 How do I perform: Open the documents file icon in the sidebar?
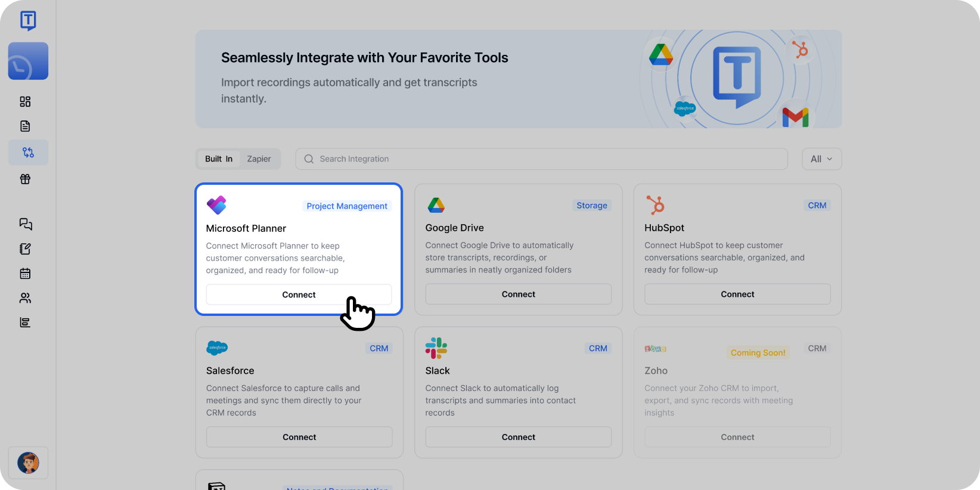[25, 126]
